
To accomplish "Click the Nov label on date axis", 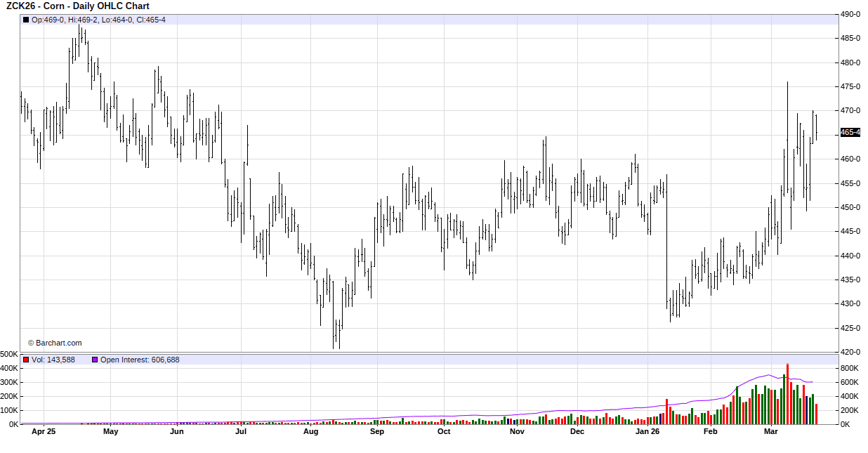I will click(x=517, y=431).
